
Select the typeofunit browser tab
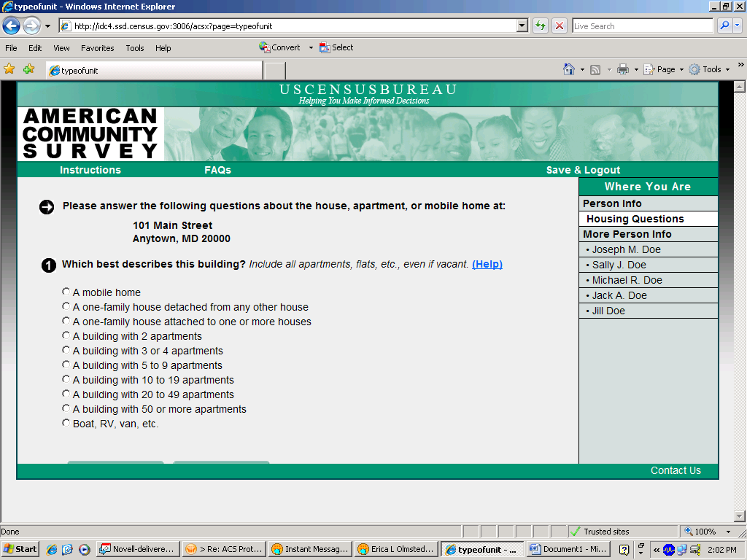[155, 71]
